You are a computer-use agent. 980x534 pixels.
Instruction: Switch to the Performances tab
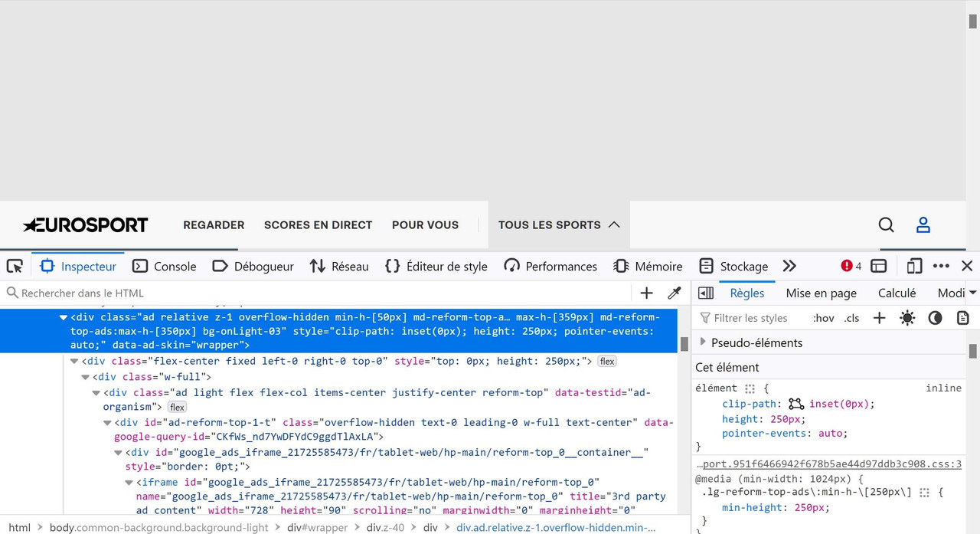(550, 266)
